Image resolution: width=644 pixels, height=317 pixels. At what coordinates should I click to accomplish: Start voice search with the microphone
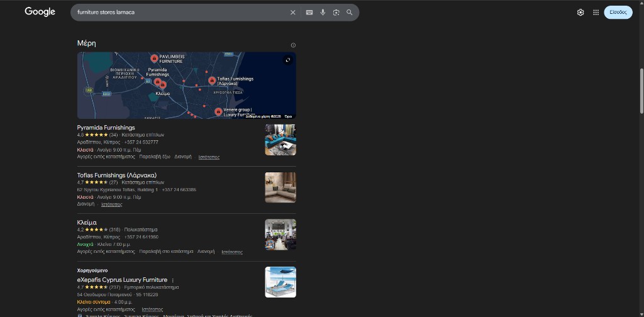(x=323, y=13)
